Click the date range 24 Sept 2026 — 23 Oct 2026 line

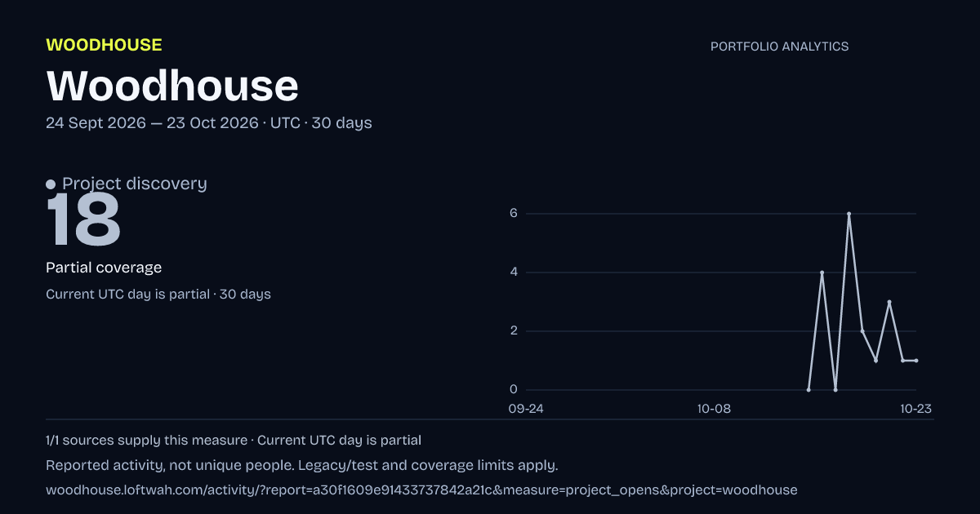tap(209, 123)
